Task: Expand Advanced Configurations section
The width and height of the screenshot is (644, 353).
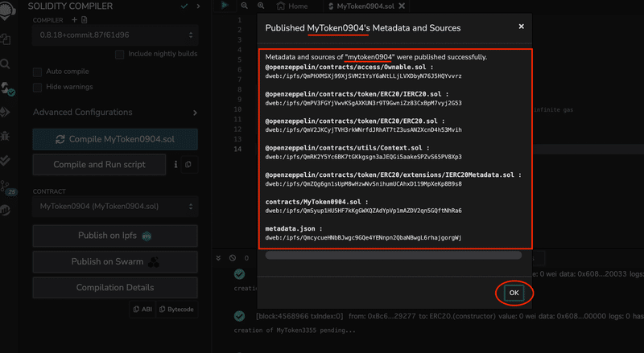Action: click(x=115, y=113)
